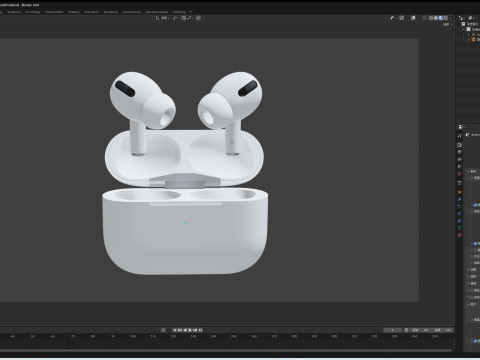Viewport: 480px width, 360px height.
Task: Select material preview shading mode
Action: (441, 18)
